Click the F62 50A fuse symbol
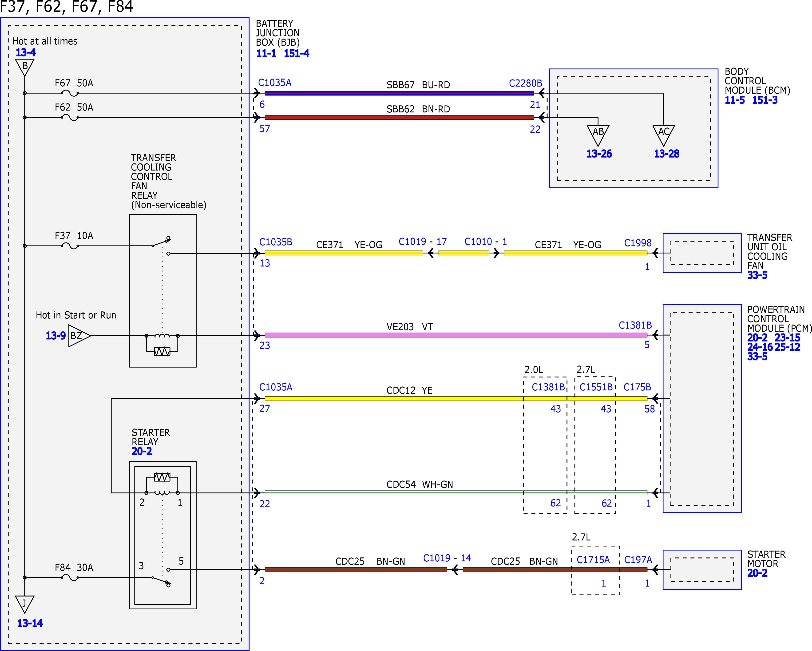This screenshot has width=812, height=651. [x=70, y=117]
